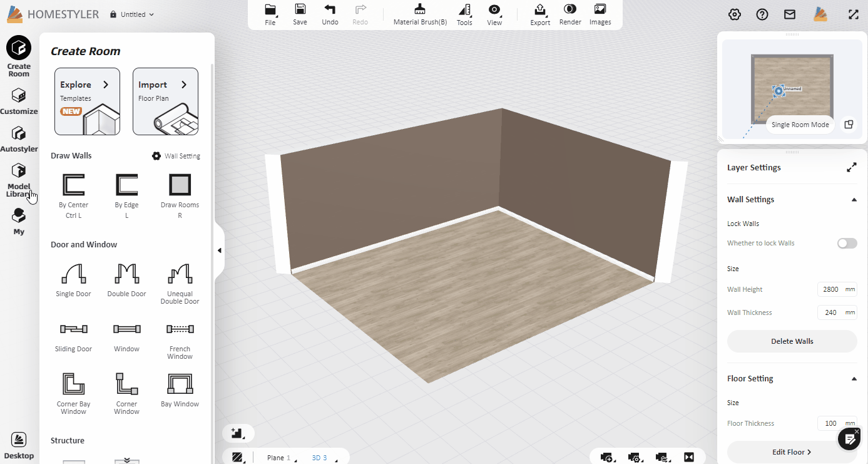
Task: Click the Save icon in toolbar
Action: click(x=300, y=14)
